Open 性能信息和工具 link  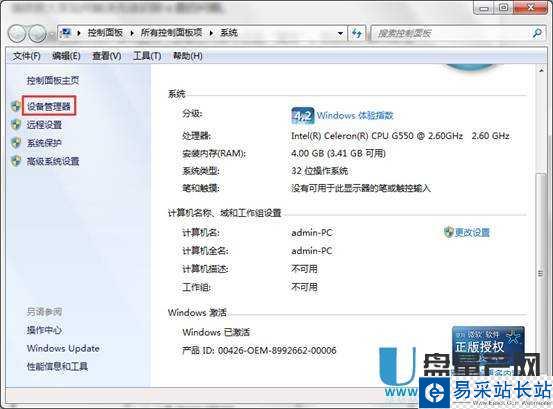pyautogui.click(x=57, y=366)
